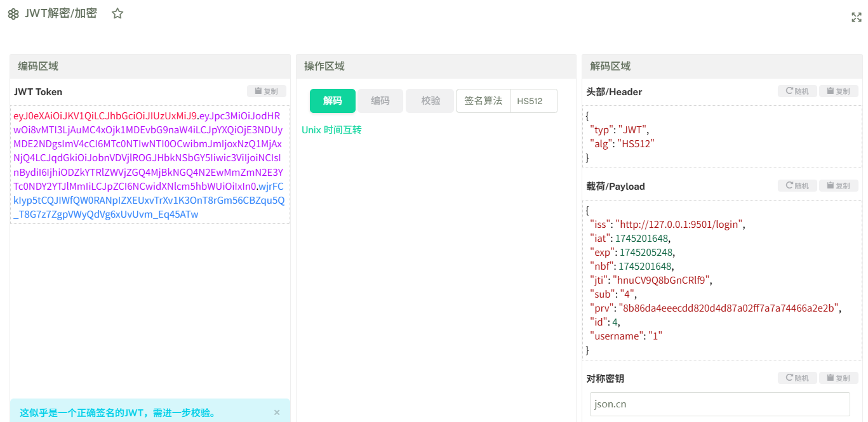The height and width of the screenshot is (422, 868).
Task: Open the Unix 时间互转 link
Action: click(x=331, y=130)
